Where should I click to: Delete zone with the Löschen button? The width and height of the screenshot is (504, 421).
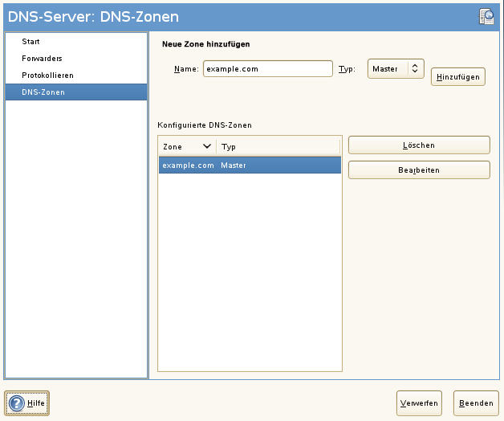tap(418, 145)
